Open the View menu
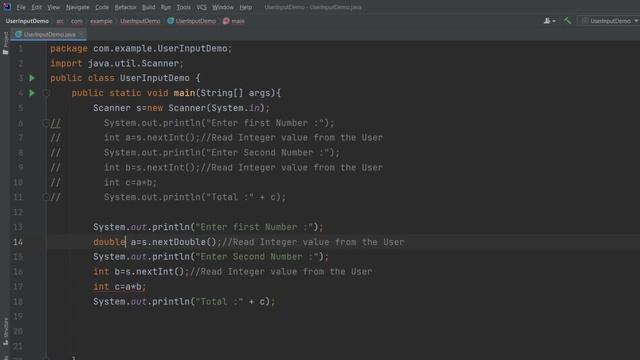640x360 pixels. 53,7
